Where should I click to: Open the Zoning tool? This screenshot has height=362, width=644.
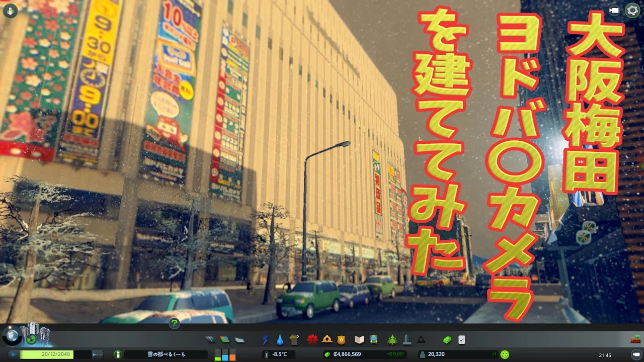(224, 339)
